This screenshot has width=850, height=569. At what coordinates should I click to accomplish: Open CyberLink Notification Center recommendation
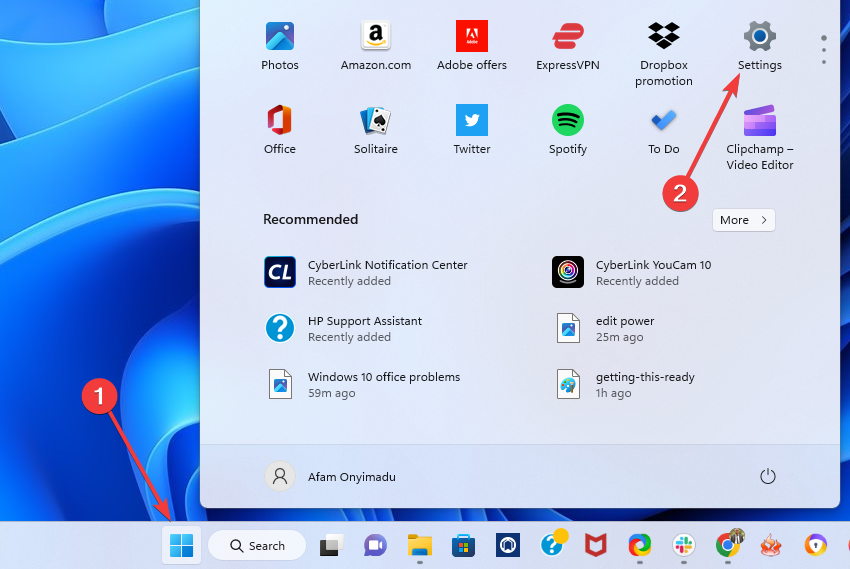[x=366, y=273]
